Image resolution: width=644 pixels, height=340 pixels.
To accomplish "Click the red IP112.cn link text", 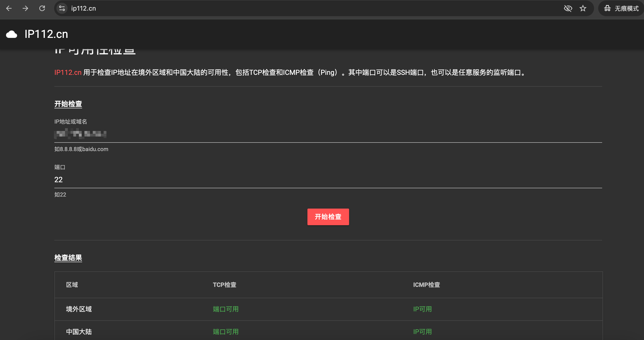I will coord(68,72).
